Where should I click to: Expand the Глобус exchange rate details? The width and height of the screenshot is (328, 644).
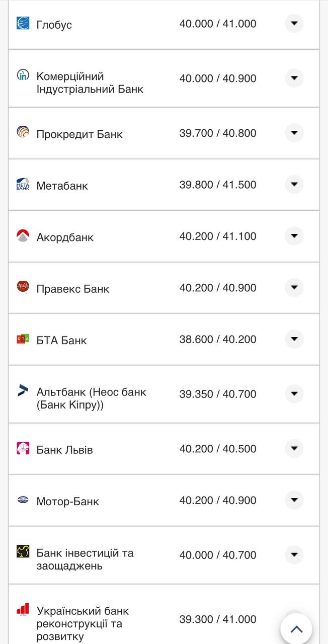coord(294,23)
